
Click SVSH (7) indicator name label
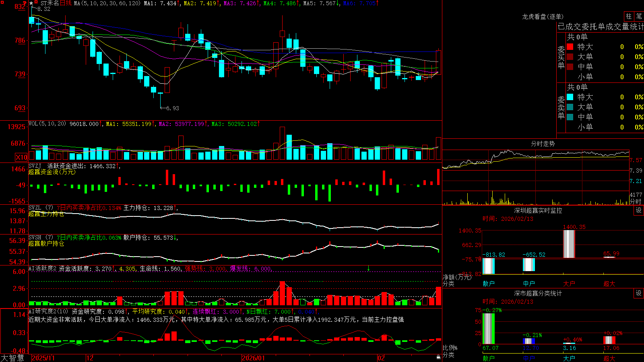pyautogui.click(x=41, y=238)
